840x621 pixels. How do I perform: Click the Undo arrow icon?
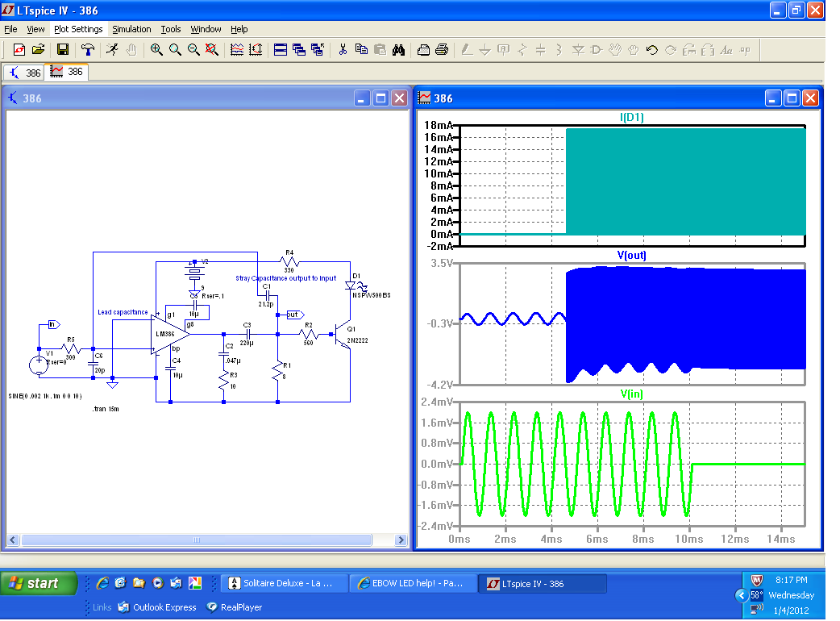tap(652, 50)
